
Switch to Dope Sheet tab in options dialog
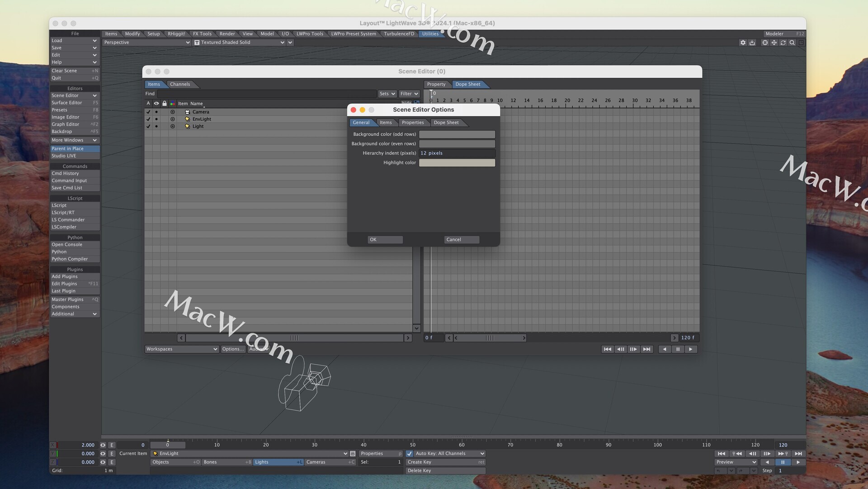446,123
